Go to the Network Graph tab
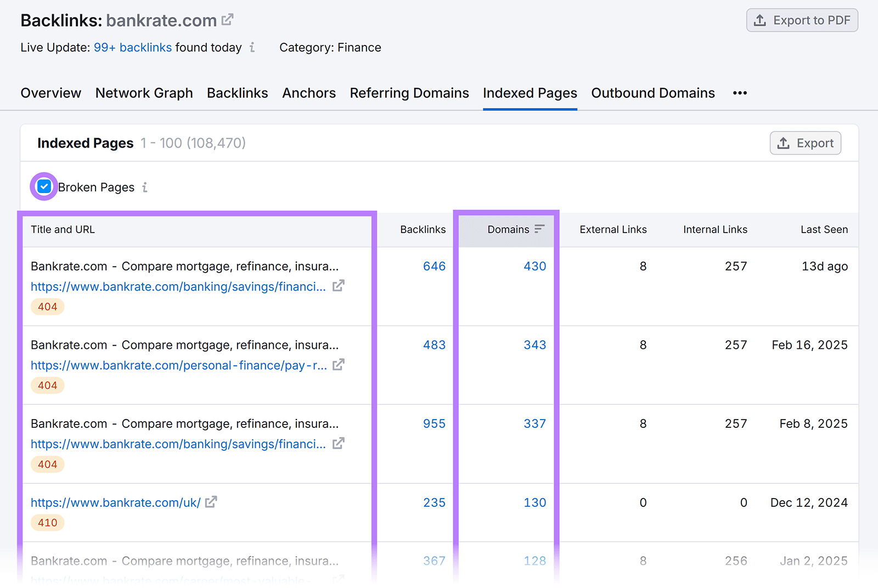The image size is (878, 588). [x=144, y=93]
